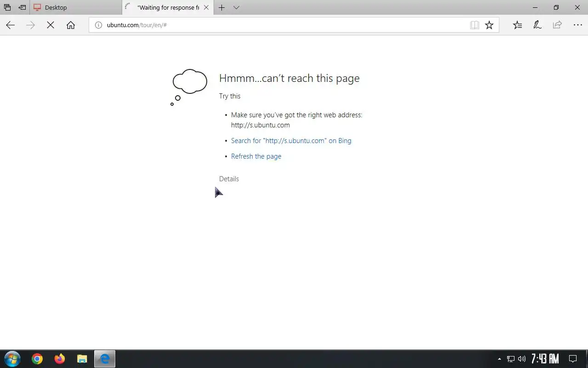Click the "Hmmm…can't reach this page" heading
This screenshot has height=368, width=588.
click(289, 78)
